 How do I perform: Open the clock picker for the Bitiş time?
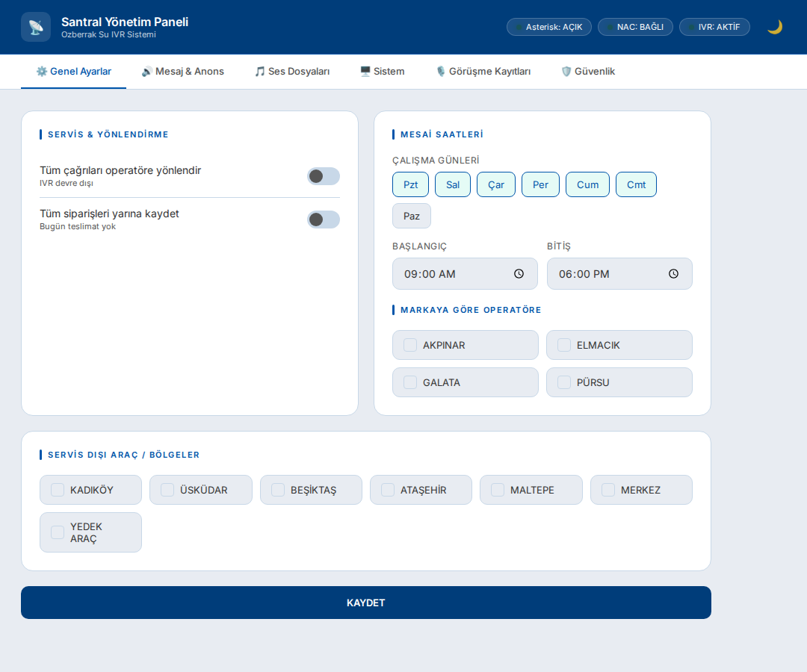coord(673,274)
